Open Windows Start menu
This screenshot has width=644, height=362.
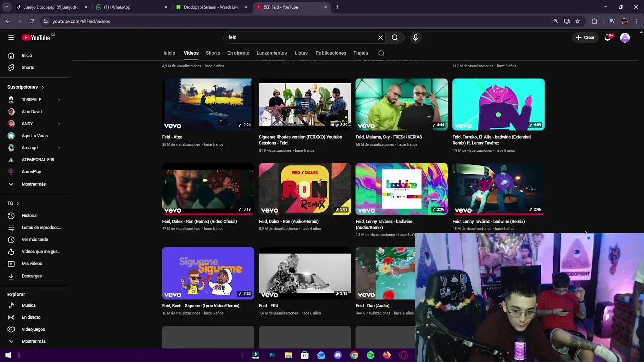8,355
